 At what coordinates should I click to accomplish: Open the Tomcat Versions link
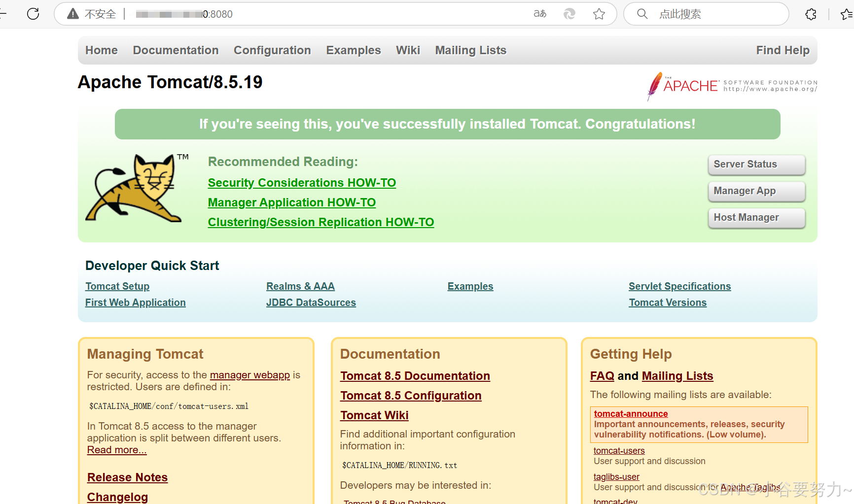coord(668,302)
